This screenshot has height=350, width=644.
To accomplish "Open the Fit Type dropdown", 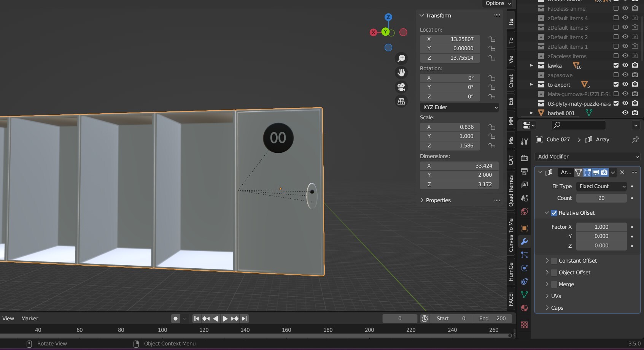I will pyautogui.click(x=601, y=186).
